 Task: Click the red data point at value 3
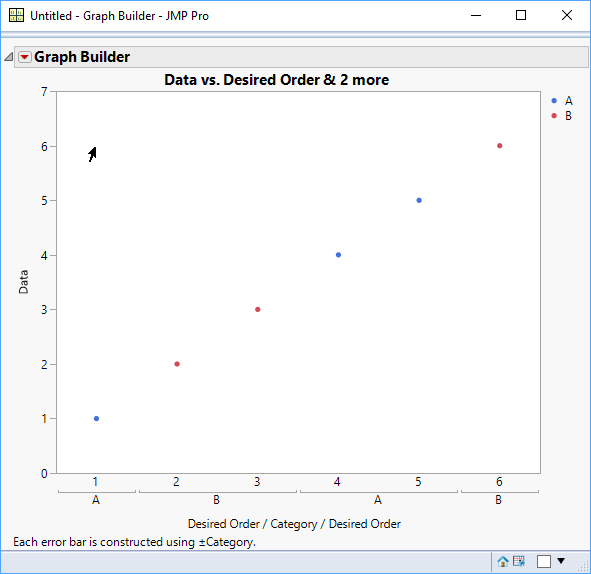[257, 309]
